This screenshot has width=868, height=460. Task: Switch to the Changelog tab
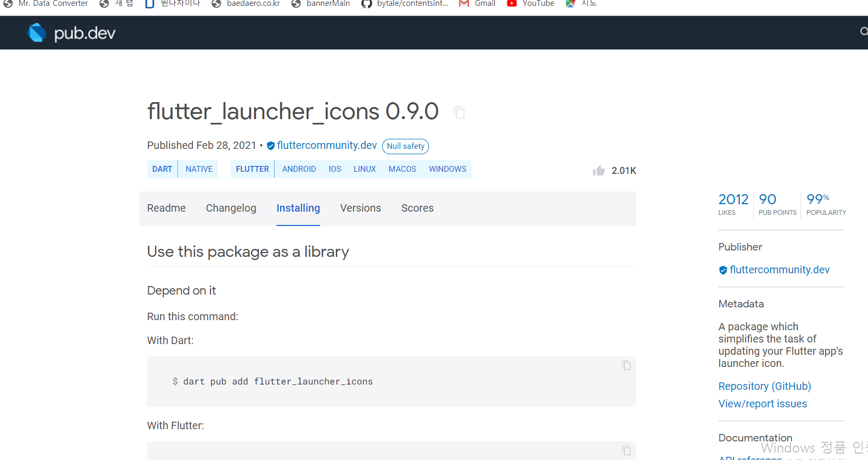[231, 208]
